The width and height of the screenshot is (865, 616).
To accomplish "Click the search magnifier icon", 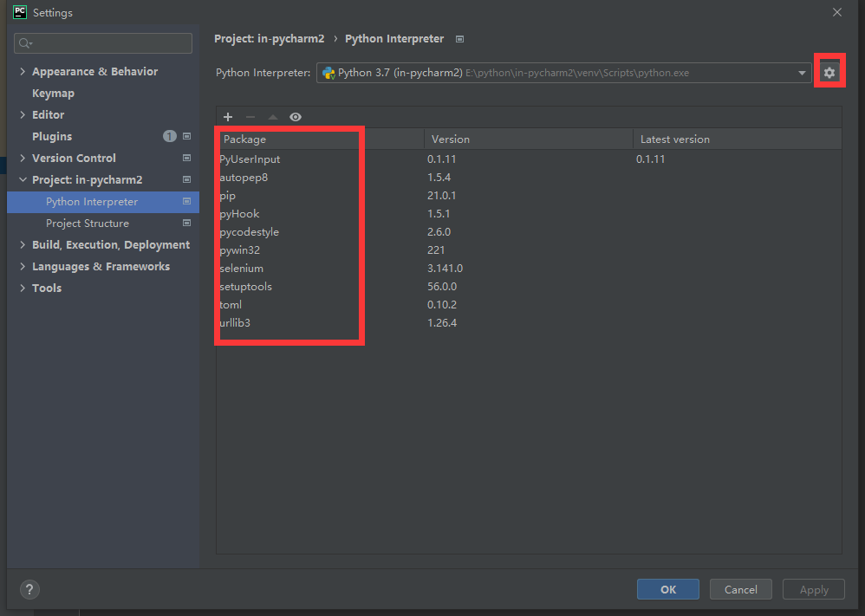I will coord(25,43).
